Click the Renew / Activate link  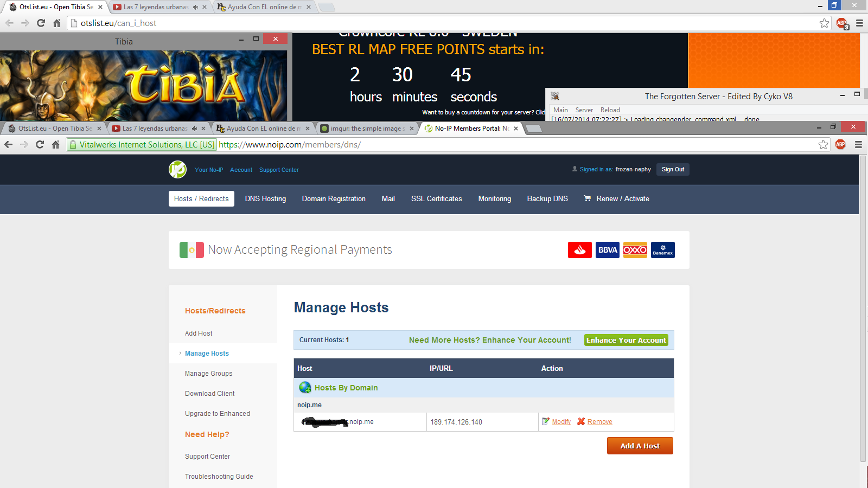[623, 198]
